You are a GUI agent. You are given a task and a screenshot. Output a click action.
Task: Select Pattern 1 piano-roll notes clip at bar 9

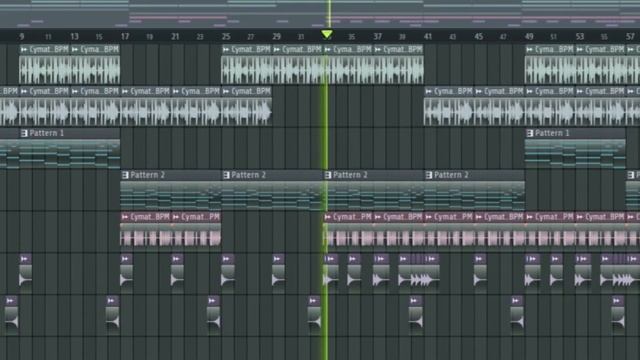click(x=69, y=154)
